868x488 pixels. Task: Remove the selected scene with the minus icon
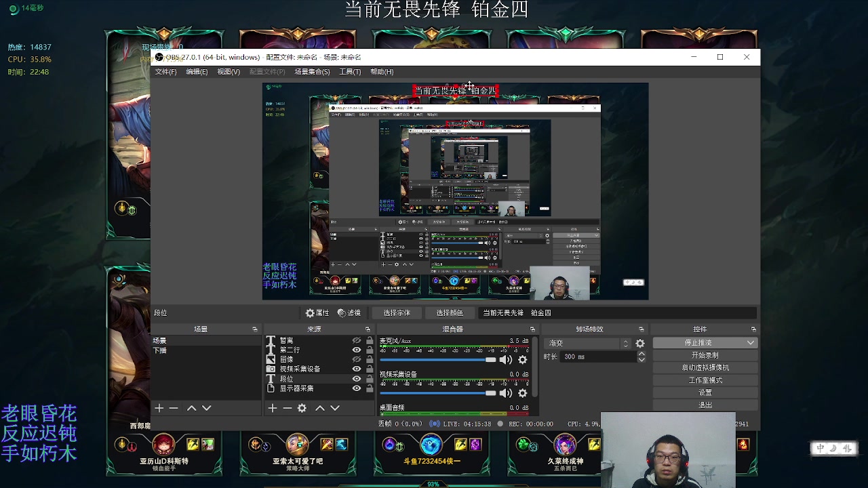coord(174,408)
